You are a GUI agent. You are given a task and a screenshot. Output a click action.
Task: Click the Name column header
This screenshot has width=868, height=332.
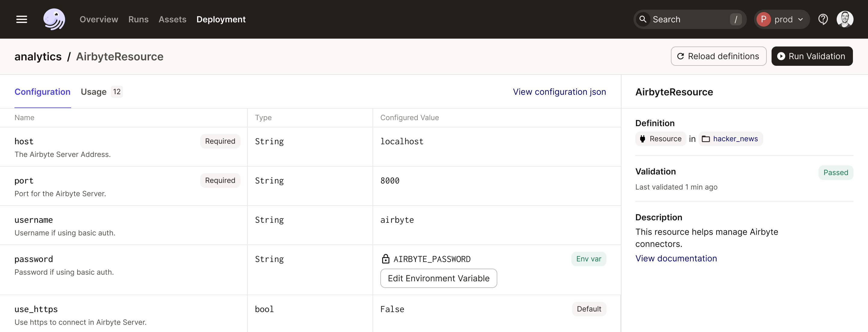24,117
